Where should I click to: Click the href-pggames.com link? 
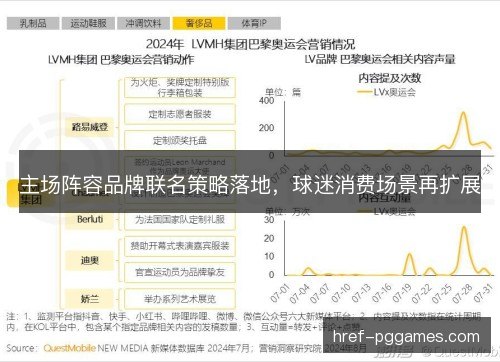406,336
